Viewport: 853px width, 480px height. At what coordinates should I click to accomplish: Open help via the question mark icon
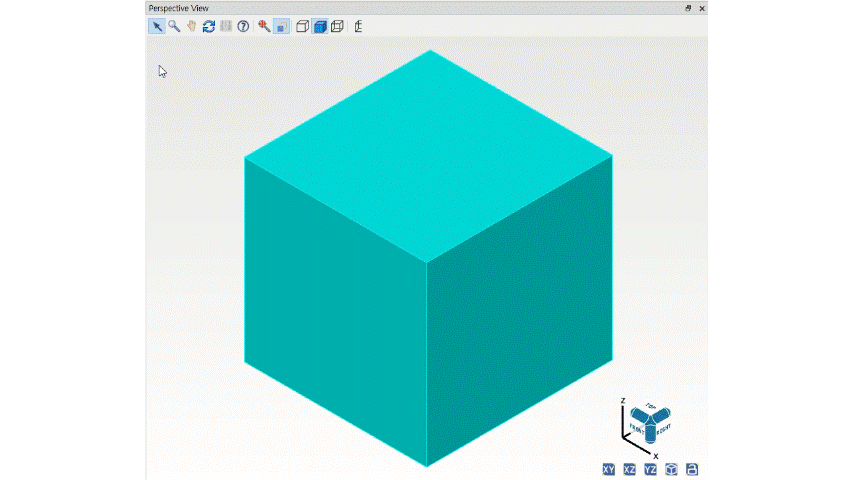click(243, 26)
